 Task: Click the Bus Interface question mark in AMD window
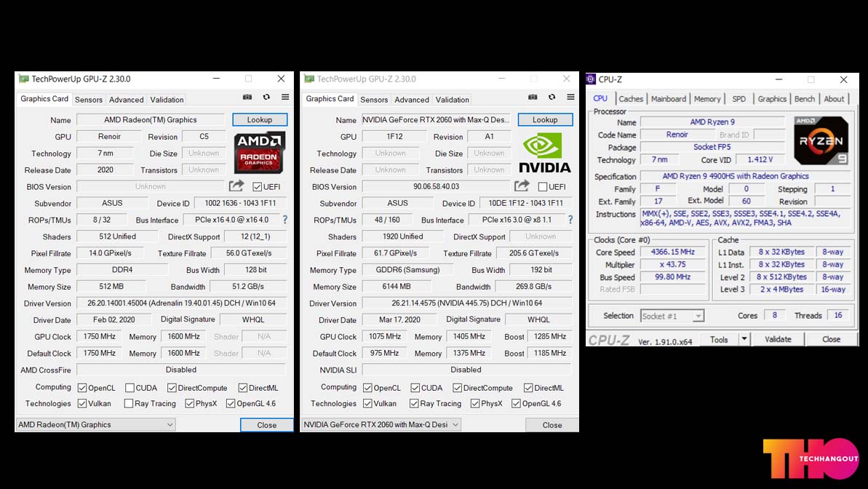285,220
